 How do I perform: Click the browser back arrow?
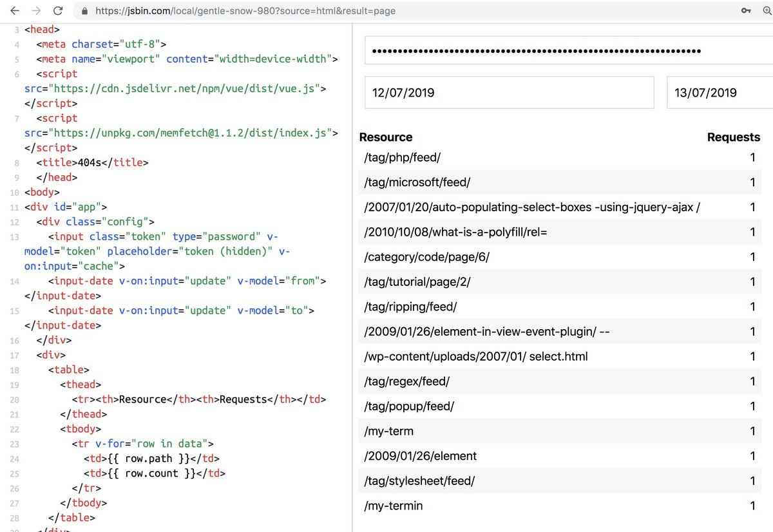[x=15, y=11]
